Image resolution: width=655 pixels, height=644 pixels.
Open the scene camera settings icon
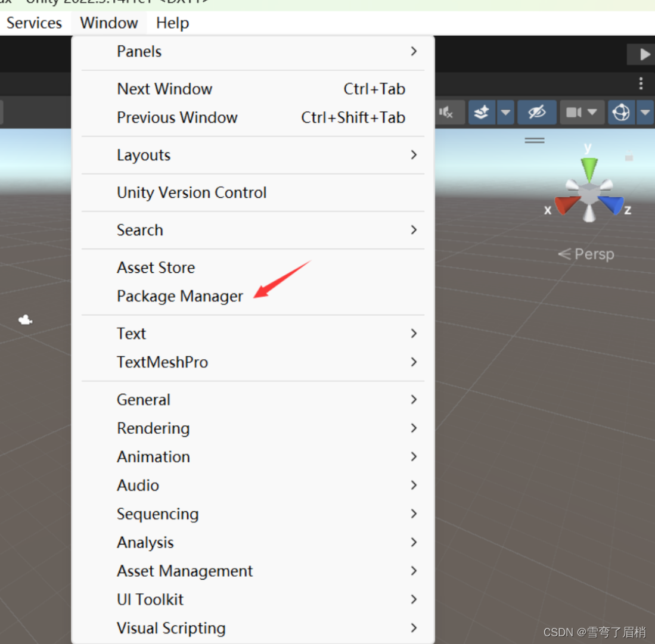(573, 112)
